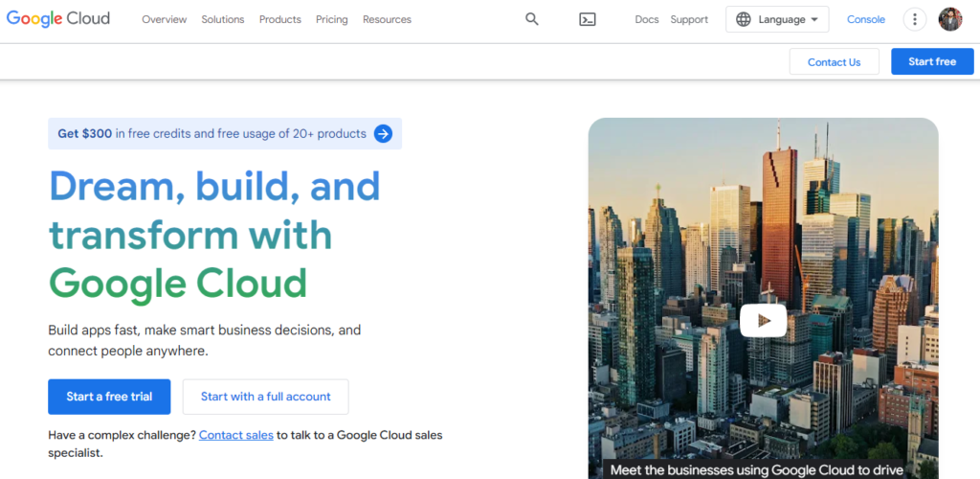This screenshot has width=980, height=479.
Task: Click the Contact Us button
Action: (x=835, y=61)
